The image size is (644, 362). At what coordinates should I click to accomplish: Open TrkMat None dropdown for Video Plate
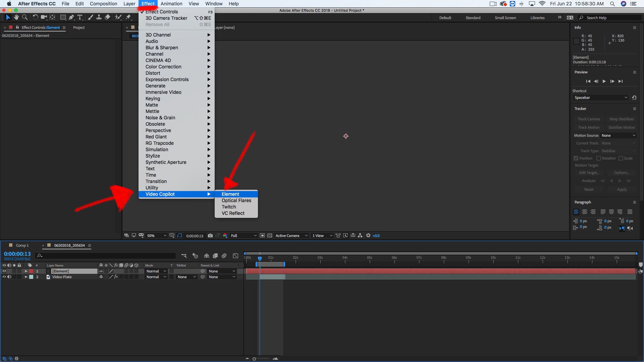click(186, 277)
